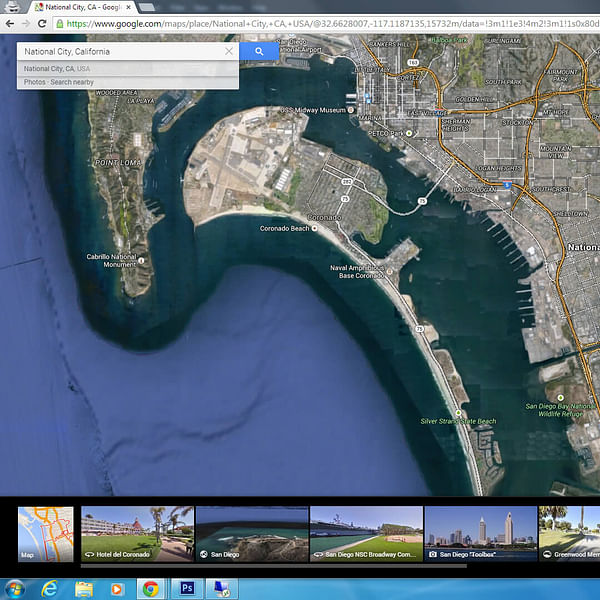Viewport: 600px width, 600px height.
Task: Select the National City, CA Google tab
Action: click(83, 7)
